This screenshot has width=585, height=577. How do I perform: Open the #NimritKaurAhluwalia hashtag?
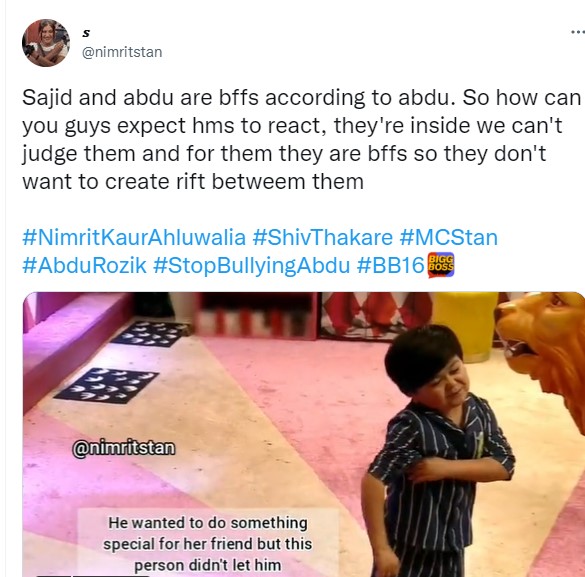pos(134,238)
